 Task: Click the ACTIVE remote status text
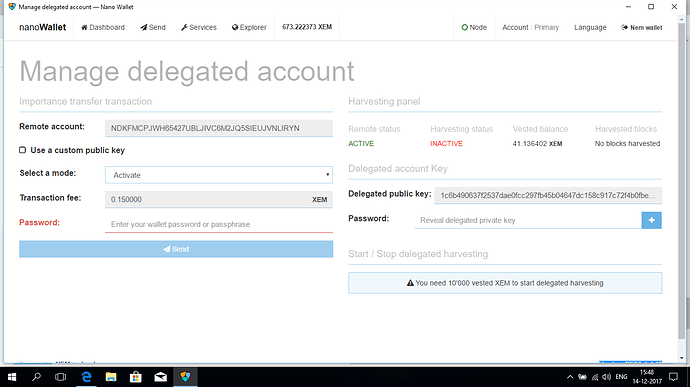point(361,144)
